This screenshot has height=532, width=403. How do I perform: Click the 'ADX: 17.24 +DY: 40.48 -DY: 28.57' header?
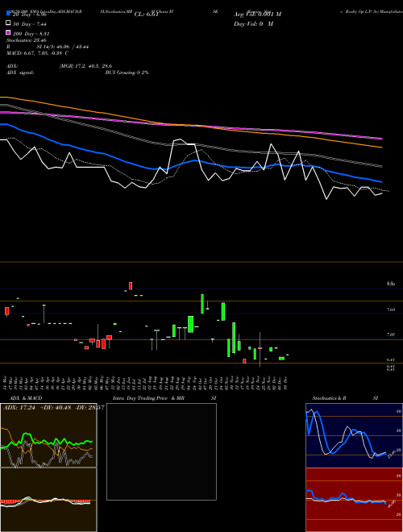tap(53, 408)
